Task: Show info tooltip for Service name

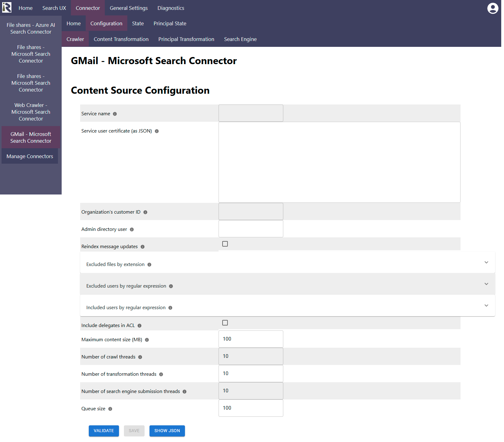Action: [115, 114]
